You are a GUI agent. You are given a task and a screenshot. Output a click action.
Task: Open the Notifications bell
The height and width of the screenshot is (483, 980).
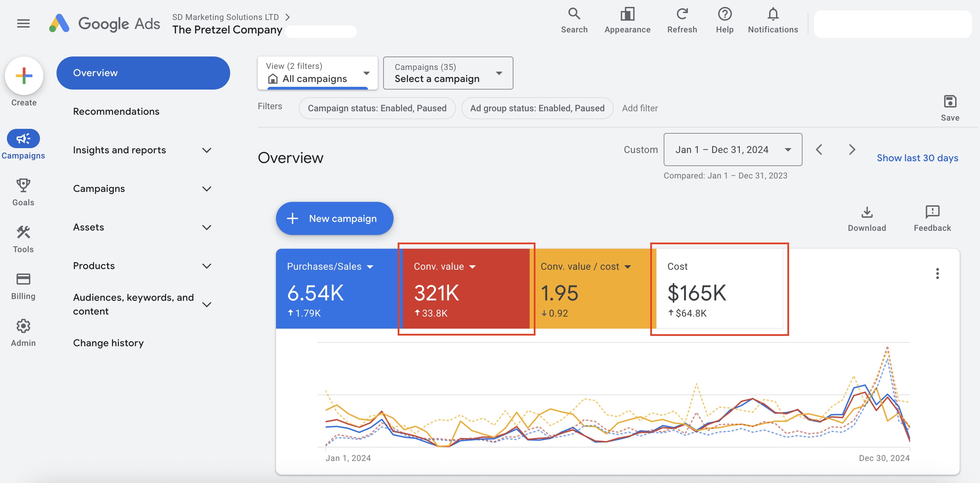tap(773, 14)
